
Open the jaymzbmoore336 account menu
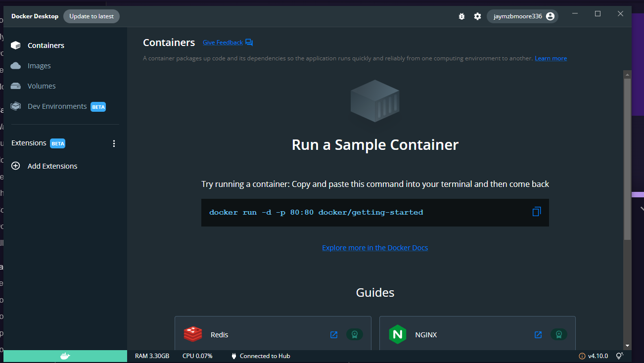point(522,16)
